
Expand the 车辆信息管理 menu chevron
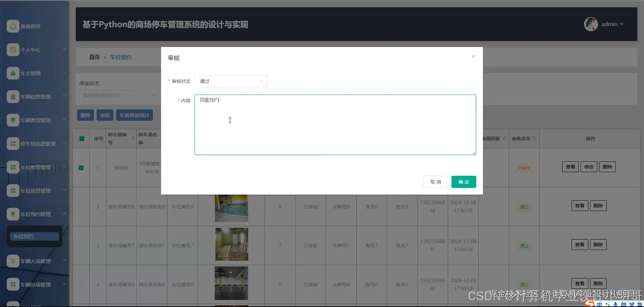point(64,96)
